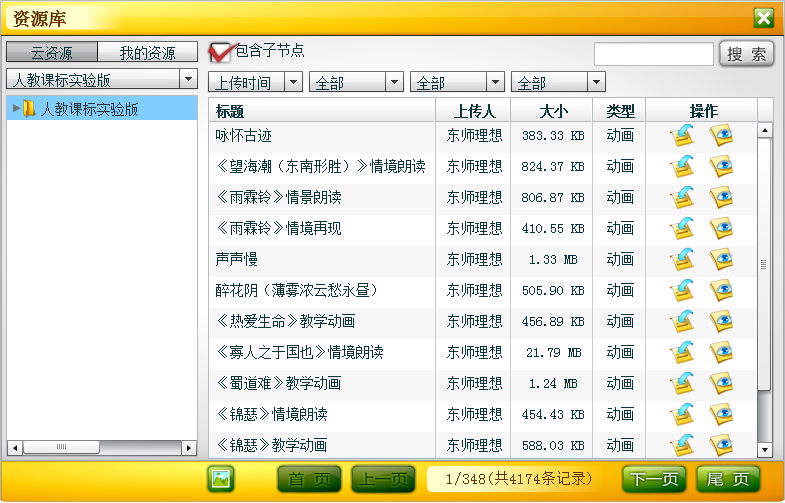Preview 醉花阴（薄雾浓云愁永昼） with eye icon
The width and height of the screenshot is (785, 503).
click(x=721, y=290)
